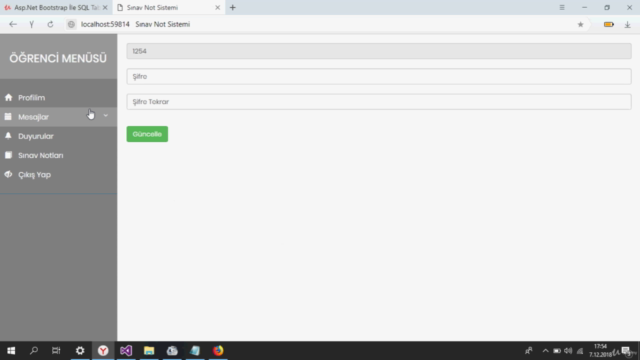Open the browser downloads icon
Screen dimensions: 640x360
(x=627, y=24)
